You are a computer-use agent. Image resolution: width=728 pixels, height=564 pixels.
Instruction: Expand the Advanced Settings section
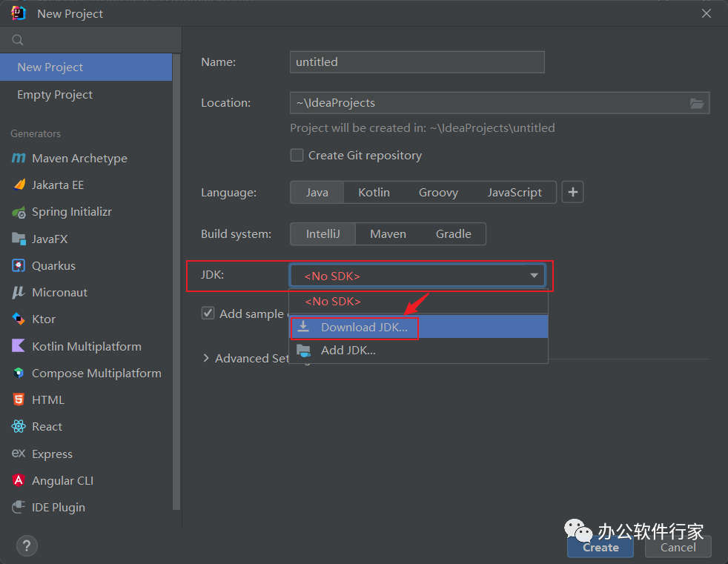(206, 359)
